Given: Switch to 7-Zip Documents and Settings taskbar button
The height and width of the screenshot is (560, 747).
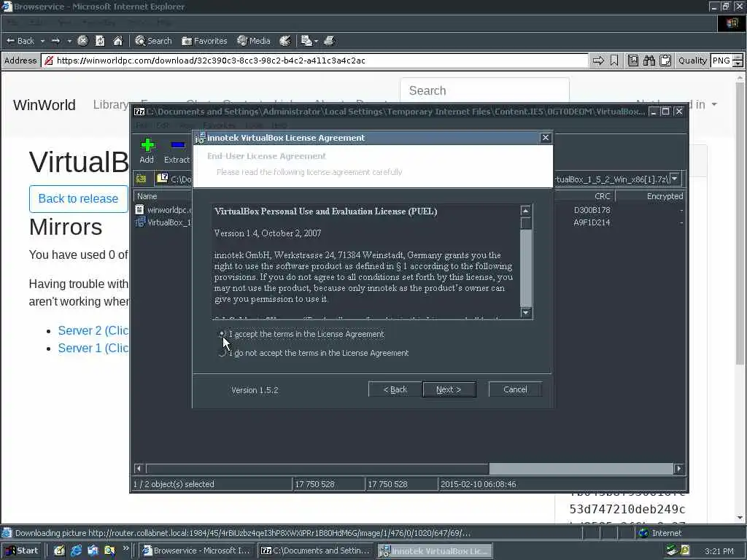Looking at the screenshot, I should click(x=317, y=551).
